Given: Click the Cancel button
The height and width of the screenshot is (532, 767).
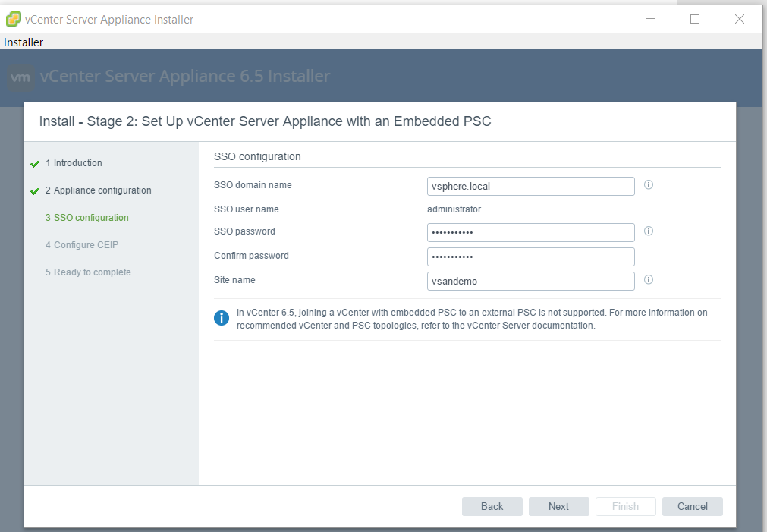Looking at the screenshot, I should click(x=692, y=506).
